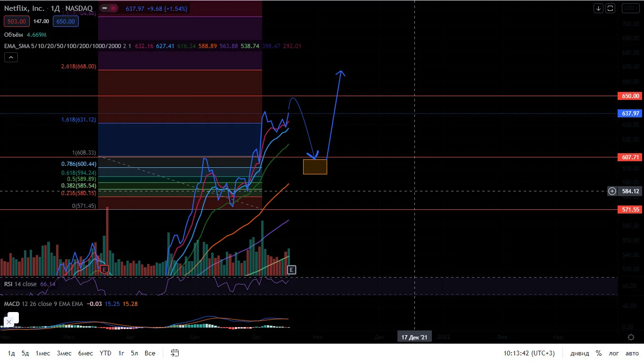Toggle logarithmic scale with 'лог'

[x=614, y=353]
